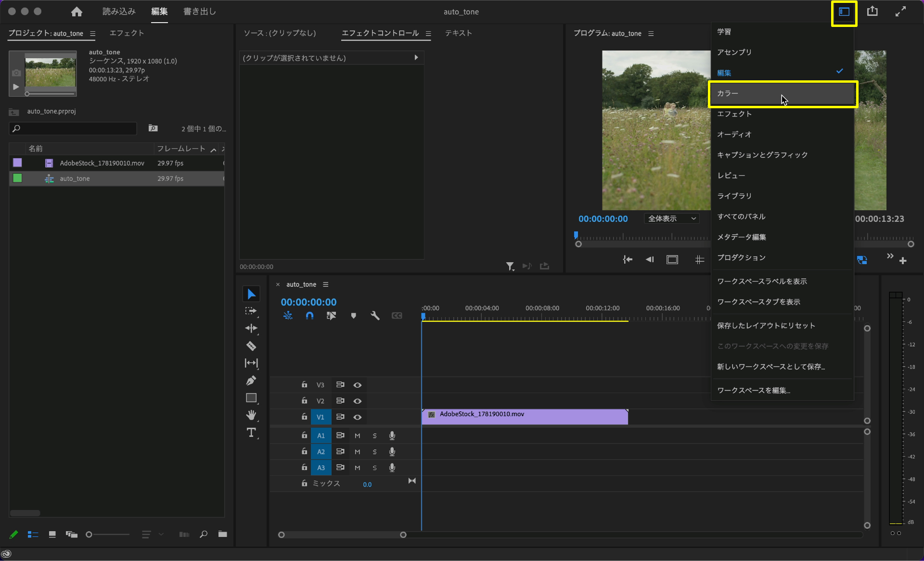Toggle timeline snapping magnet icon
924x561 pixels.
(x=309, y=316)
